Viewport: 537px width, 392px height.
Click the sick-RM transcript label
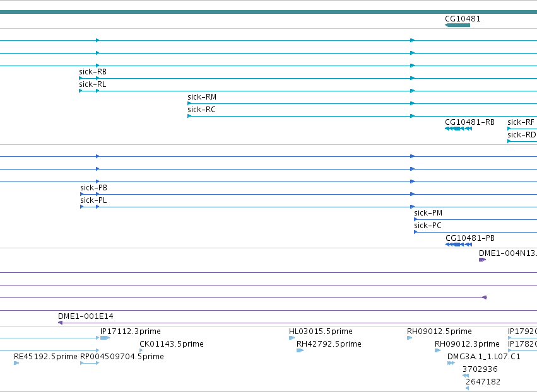coord(202,97)
